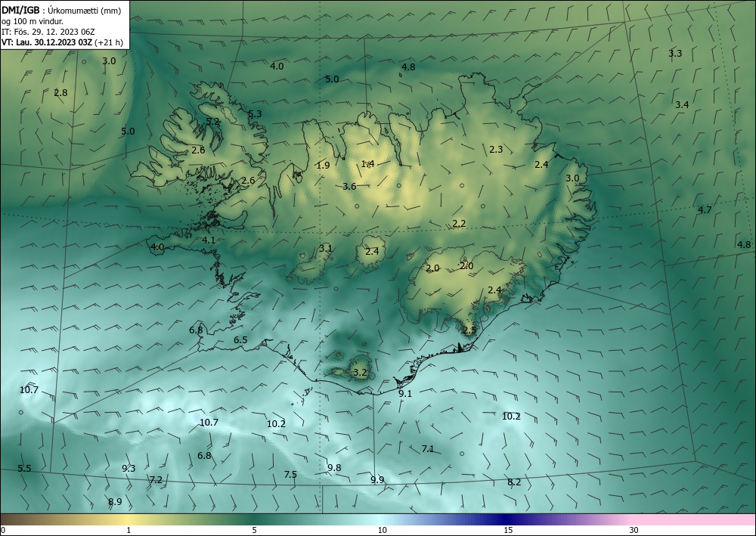Pick the 3.2 value label
The image size is (756, 536).
pos(360,372)
